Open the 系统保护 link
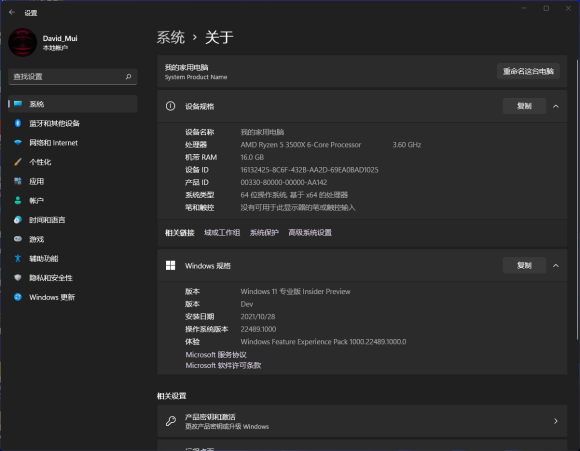The height and width of the screenshot is (451, 580). (x=264, y=233)
